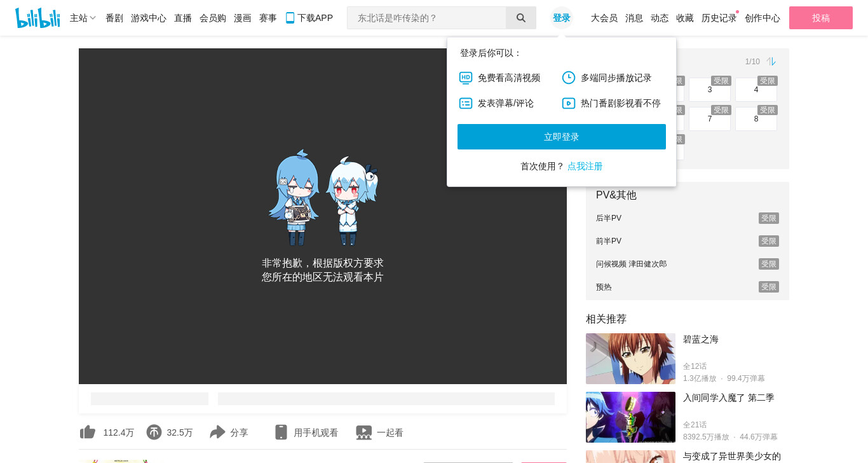The height and width of the screenshot is (463, 868).
Task: Open 大会员 page
Action: point(604,18)
